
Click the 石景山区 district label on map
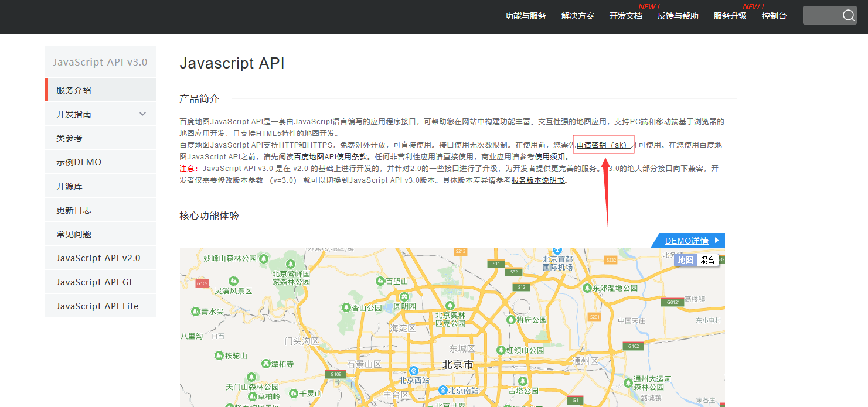[364, 364]
